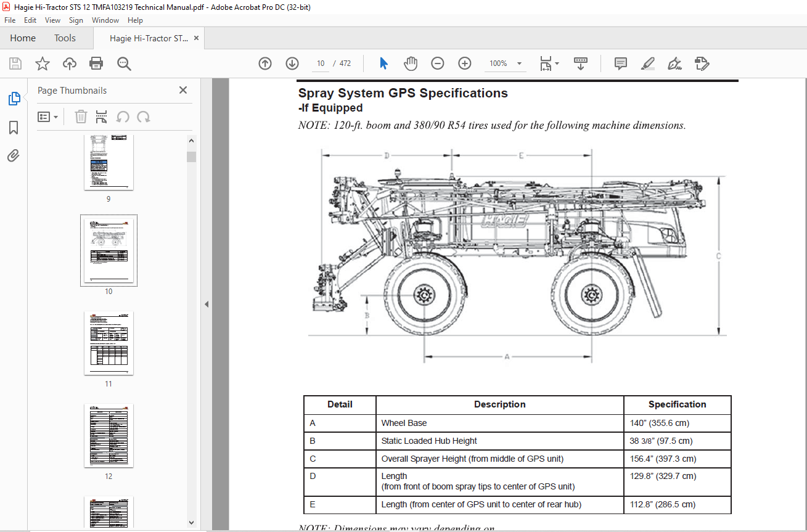Open the Window menu
Image resolution: width=807 pixels, height=532 pixels.
tap(105, 20)
